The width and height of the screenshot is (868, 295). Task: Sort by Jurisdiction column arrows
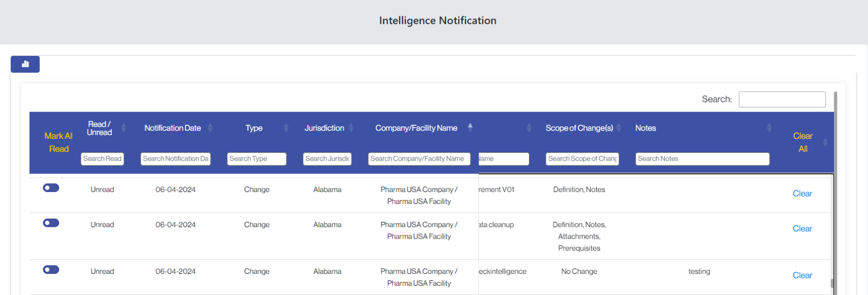click(x=351, y=128)
